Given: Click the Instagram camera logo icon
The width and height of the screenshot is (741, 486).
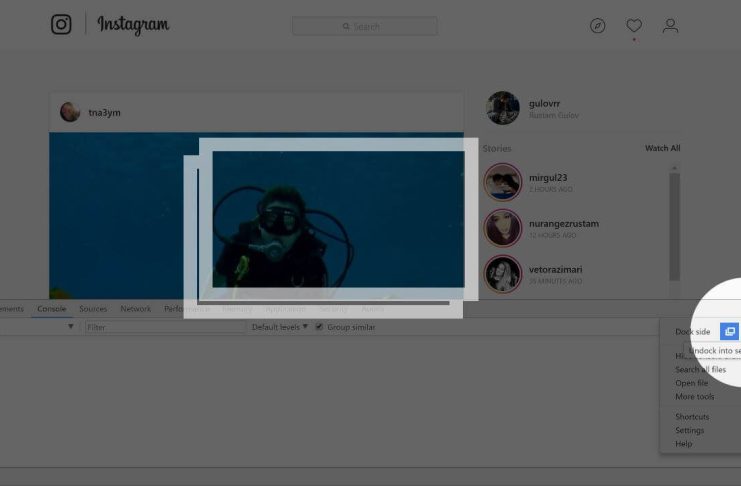Looking at the screenshot, I should (61, 25).
